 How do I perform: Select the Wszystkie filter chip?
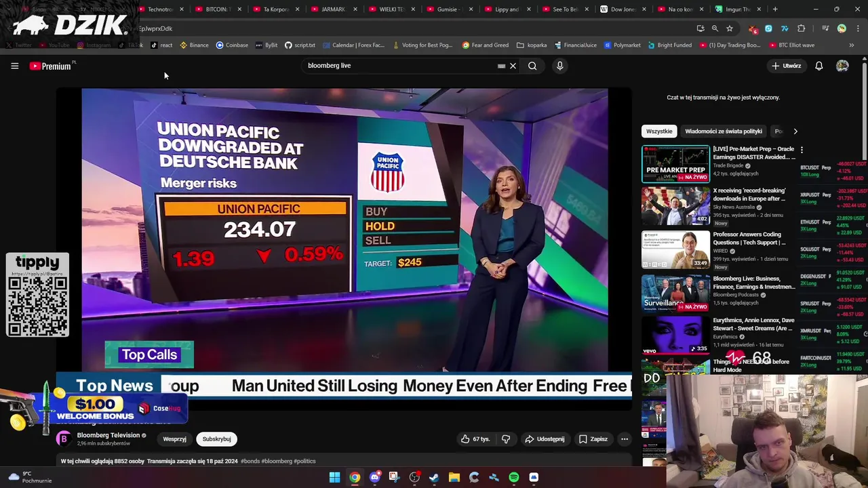click(659, 131)
